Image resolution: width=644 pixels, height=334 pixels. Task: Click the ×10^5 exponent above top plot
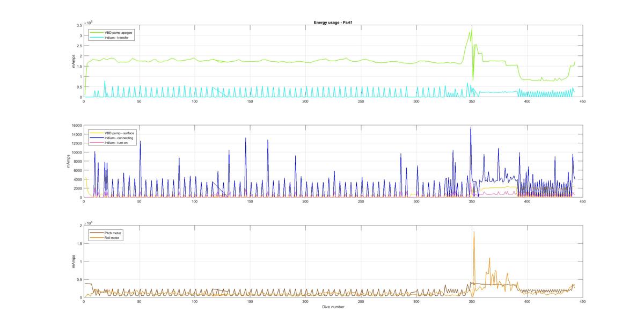pos(89,22)
